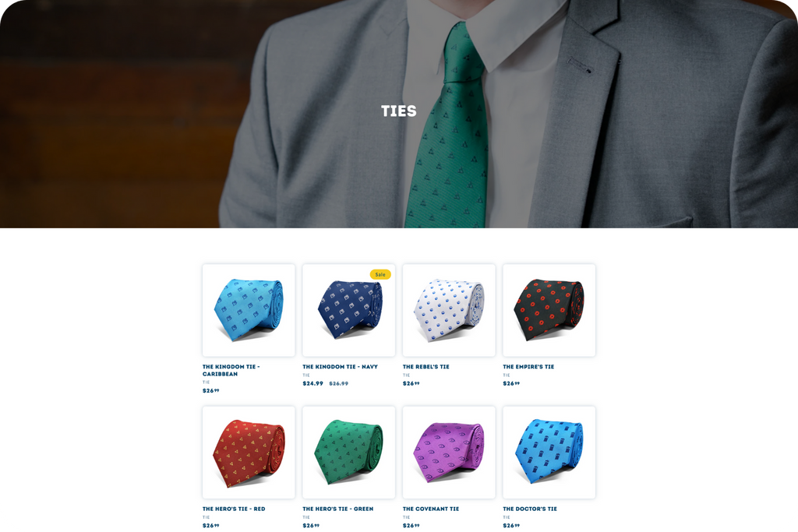Open the Kingdom Tie Caribbean product image
This screenshot has width=798, height=532.
tap(249, 310)
